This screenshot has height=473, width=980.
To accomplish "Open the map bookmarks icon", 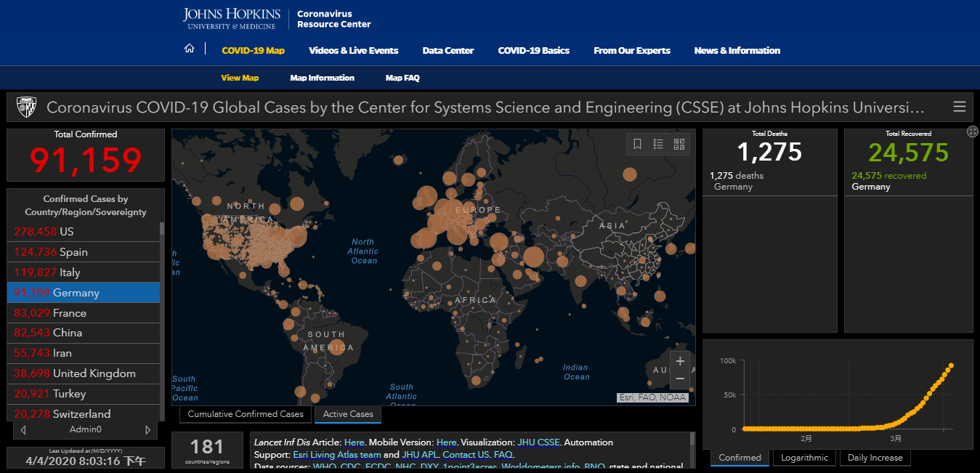I will (x=637, y=144).
